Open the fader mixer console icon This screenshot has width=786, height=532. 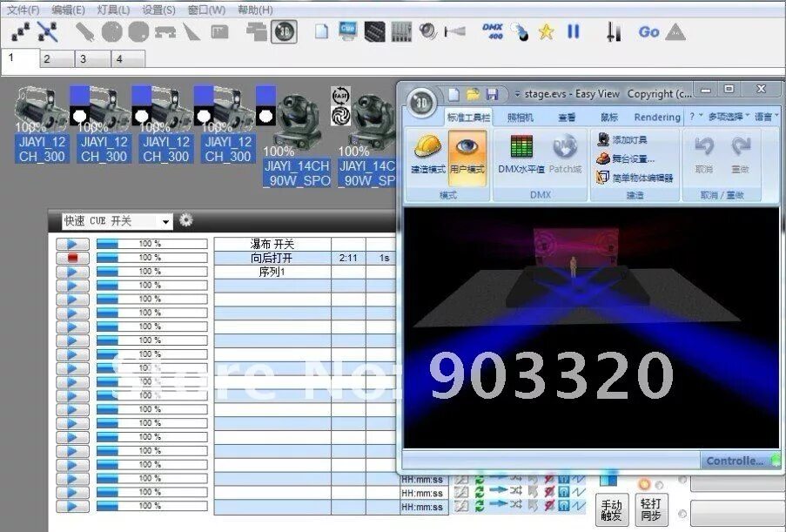point(401,32)
